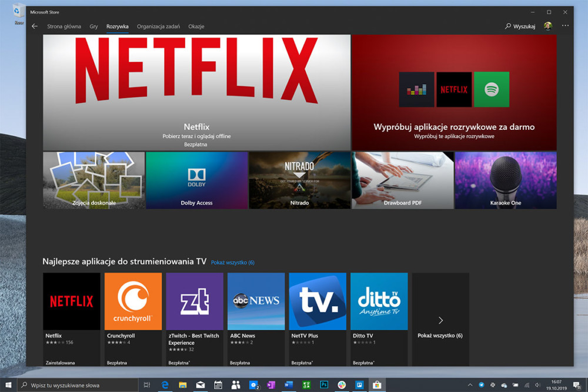Open the Windows Start menu
The height and width of the screenshot is (392, 588).
(8, 385)
